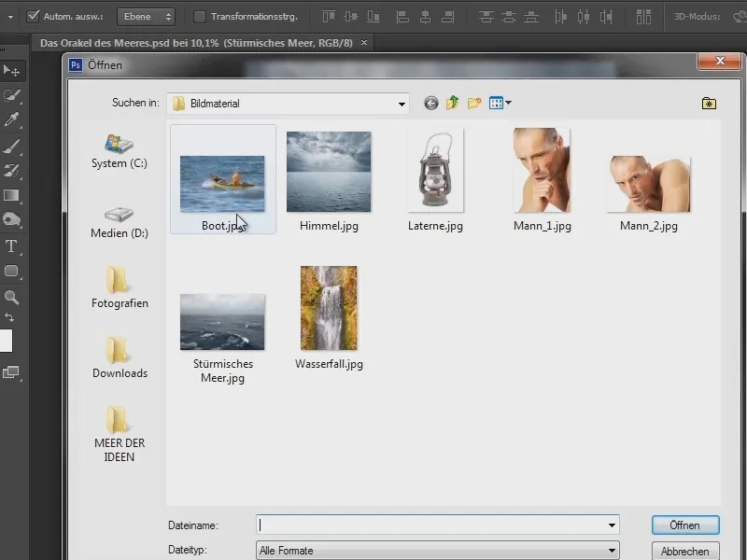The image size is (747, 560).
Task: Expand the Suchen in folder dropdown
Action: coord(402,104)
